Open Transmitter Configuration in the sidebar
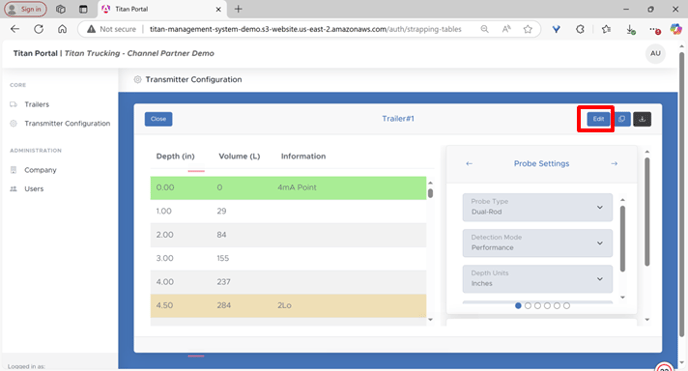 click(x=67, y=124)
